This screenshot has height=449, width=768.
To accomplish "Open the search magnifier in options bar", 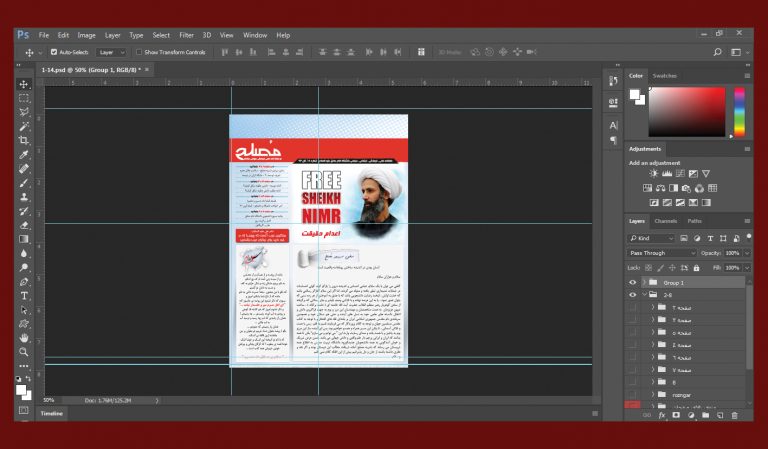I will click(718, 52).
